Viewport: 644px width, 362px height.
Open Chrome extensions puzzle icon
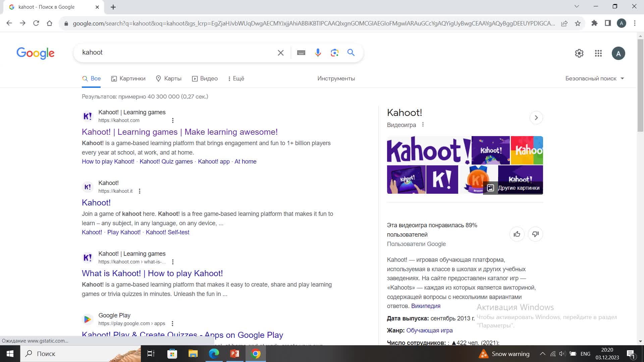pos(594,23)
